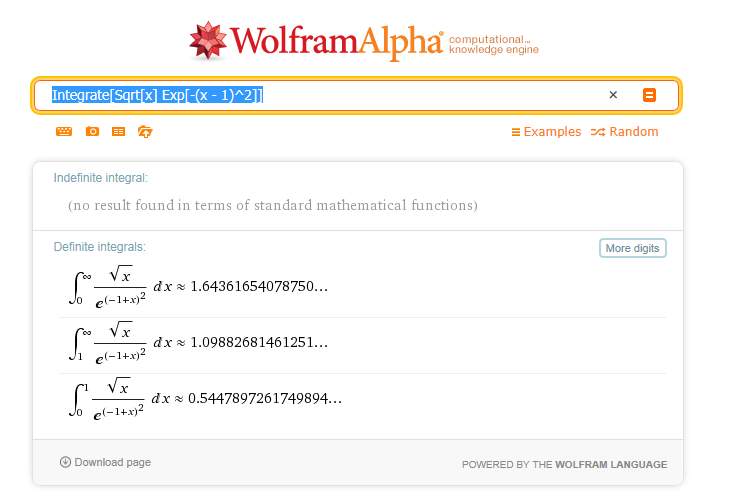Click the Definite integrals pod heading

(99, 246)
